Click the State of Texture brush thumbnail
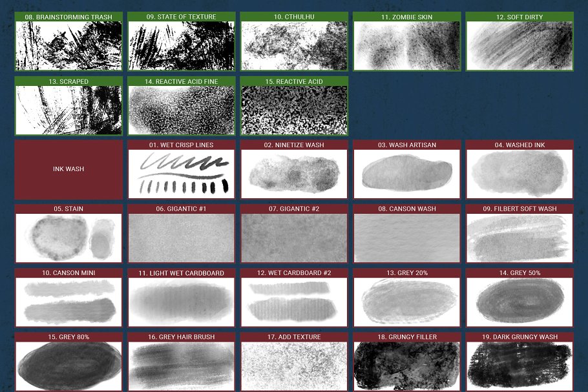This screenshot has height=392, width=588. (x=181, y=45)
